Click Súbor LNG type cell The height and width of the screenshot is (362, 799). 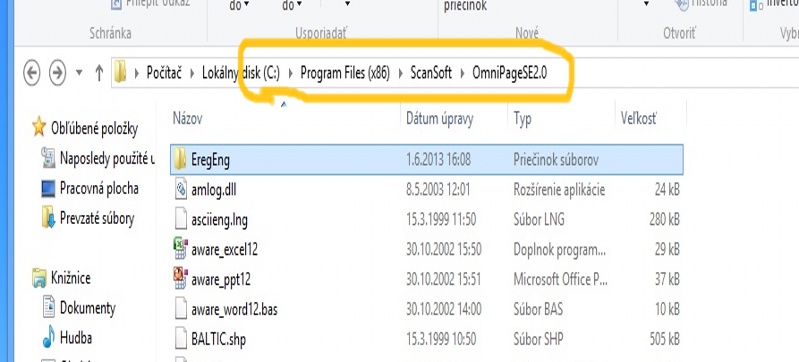point(539,220)
